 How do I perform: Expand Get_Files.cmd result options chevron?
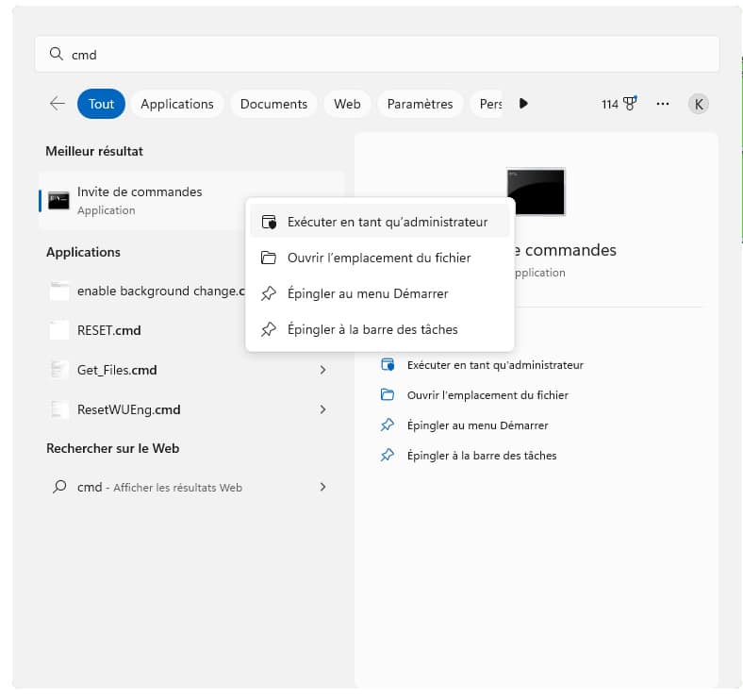coord(322,370)
